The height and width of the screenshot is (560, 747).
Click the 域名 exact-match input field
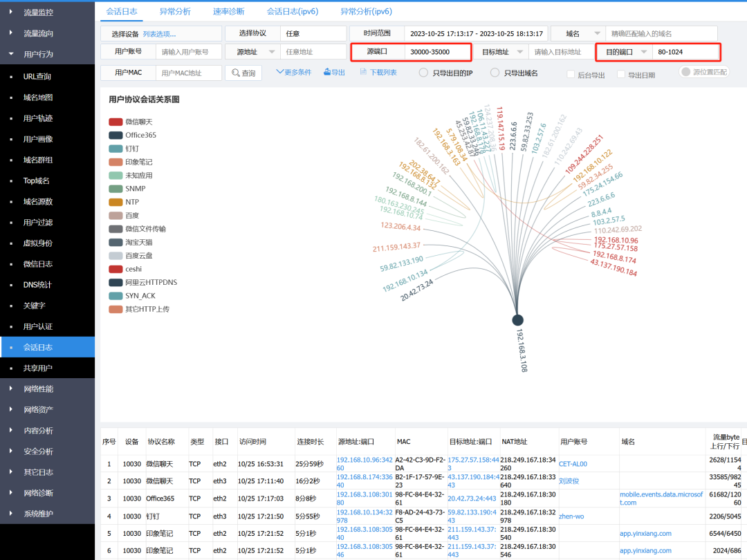pyautogui.click(x=661, y=33)
